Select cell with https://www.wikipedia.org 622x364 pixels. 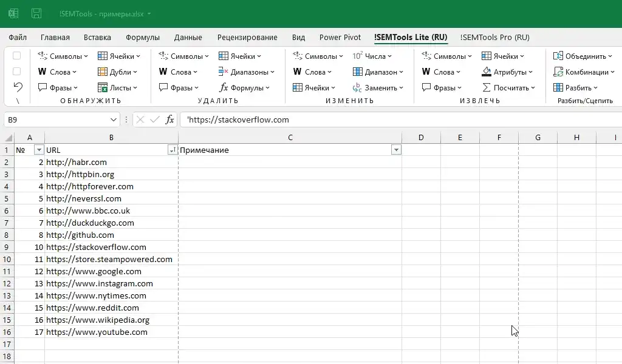click(x=112, y=320)
